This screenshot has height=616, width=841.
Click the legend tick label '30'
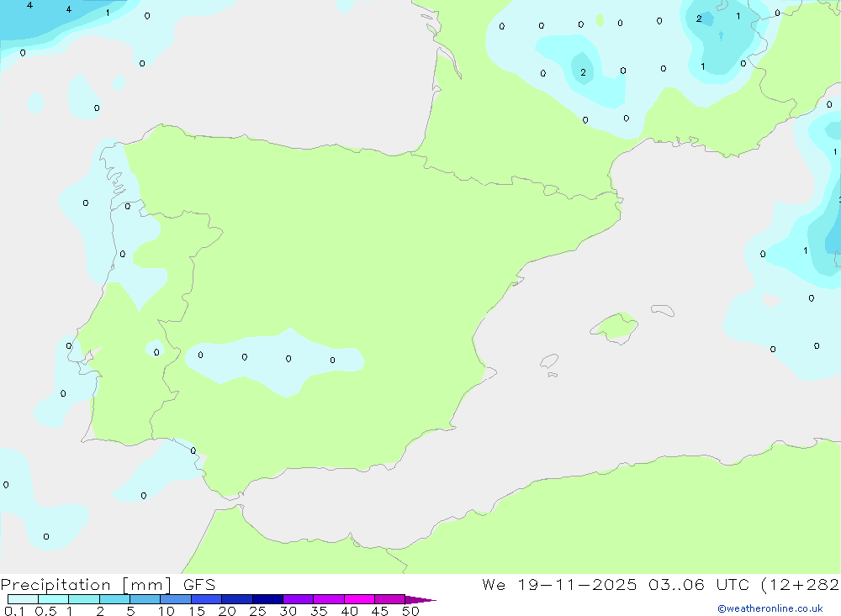(288, 611)
